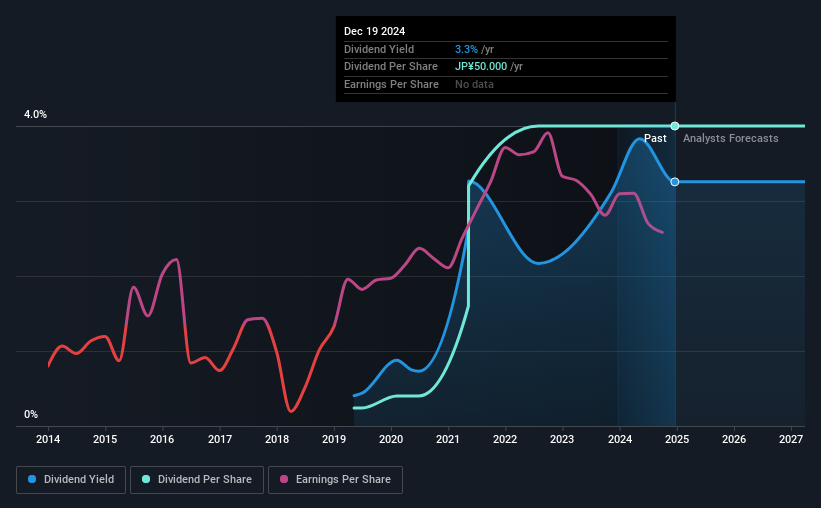
Task: Click the teal Dividend Per Share legend dot
Action: [x=146, y=479]
